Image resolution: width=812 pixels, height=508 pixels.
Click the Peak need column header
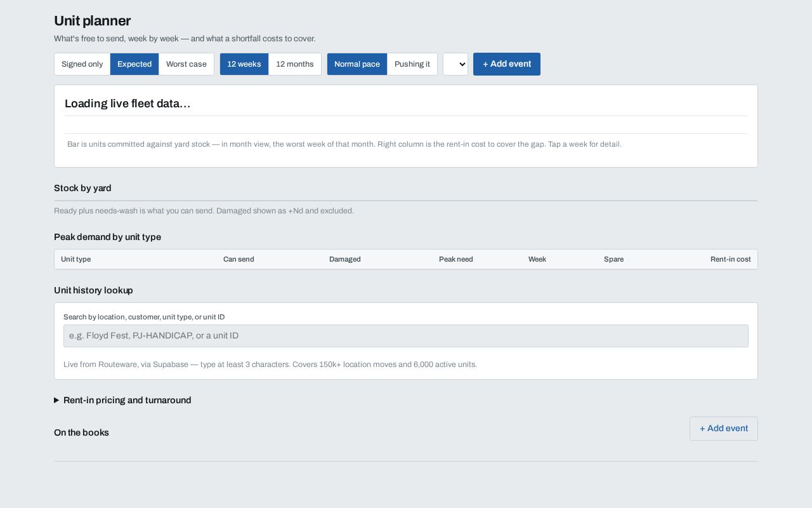pyautogui.click(x=456, y=259)
